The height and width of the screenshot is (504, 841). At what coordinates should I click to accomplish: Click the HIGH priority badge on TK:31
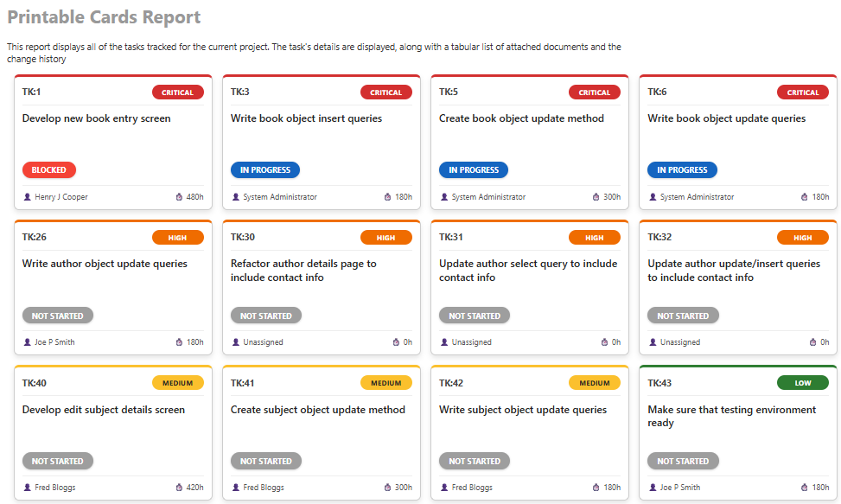coord(595,238)
